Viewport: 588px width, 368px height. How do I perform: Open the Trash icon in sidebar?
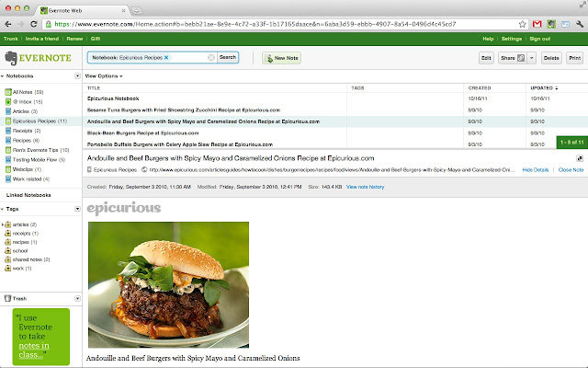point(8,298)
